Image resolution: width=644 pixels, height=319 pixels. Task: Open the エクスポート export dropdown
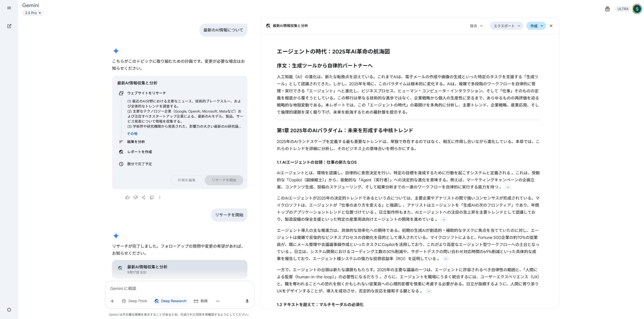(506, 26)
